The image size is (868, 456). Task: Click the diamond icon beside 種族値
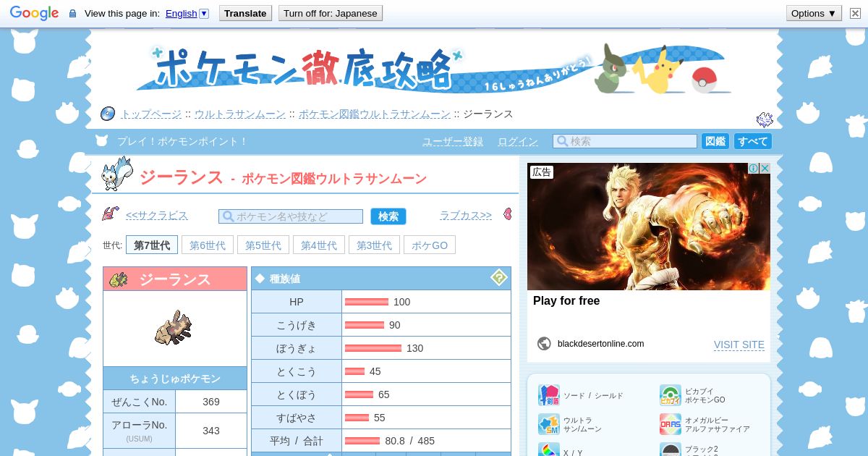(x=260, y=278)
